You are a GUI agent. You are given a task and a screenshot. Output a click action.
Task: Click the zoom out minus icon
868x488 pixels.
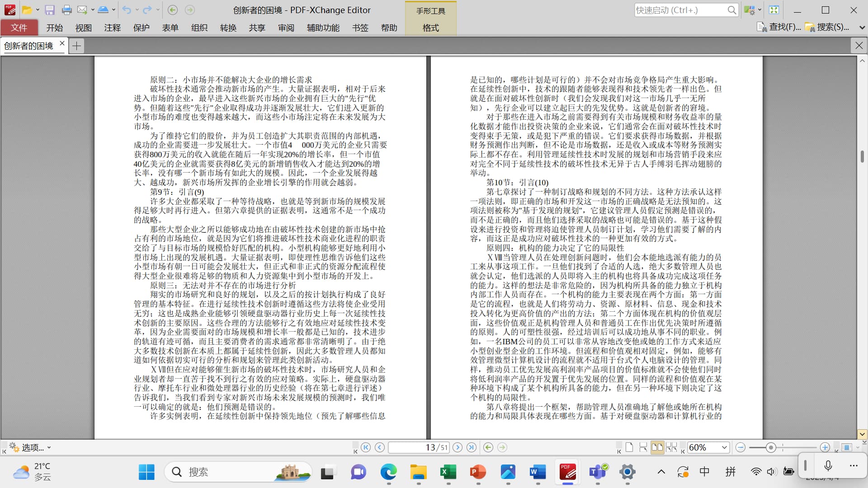point(740,447)
